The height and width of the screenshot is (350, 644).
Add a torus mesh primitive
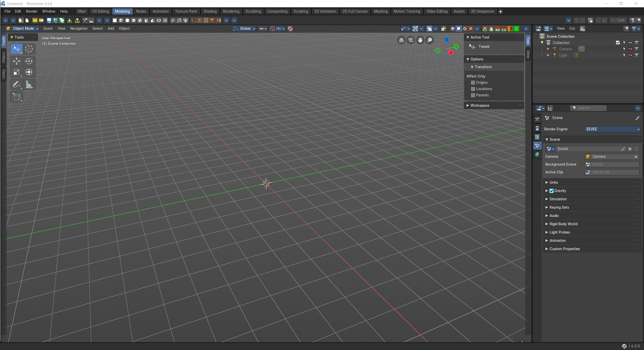(x=159, y=20)
